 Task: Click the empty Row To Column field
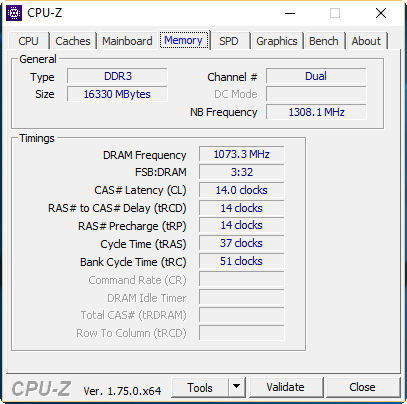(242, 333)
